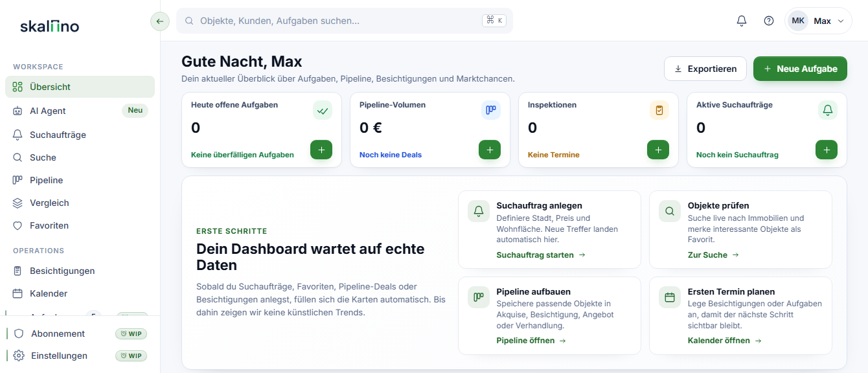Open Übersicht in the sidebar
This screenshot has width=868, height=373.
(x=80, y=87)
